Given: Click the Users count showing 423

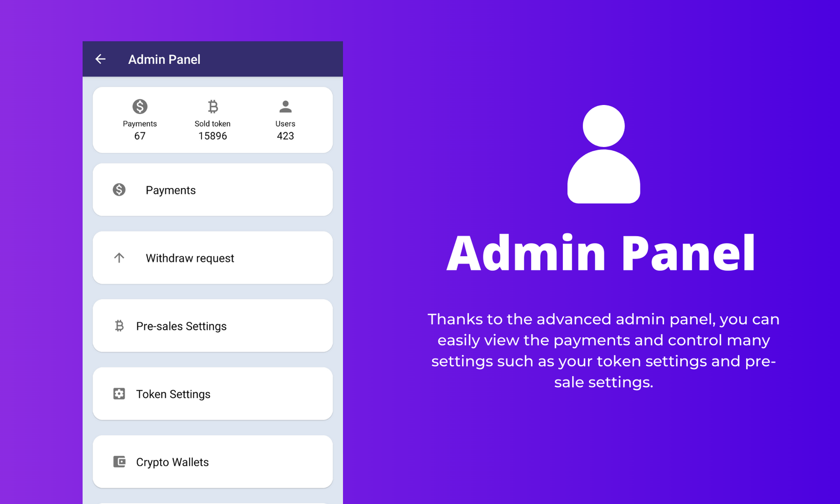Looking at the screenshot, I should 286,135.
